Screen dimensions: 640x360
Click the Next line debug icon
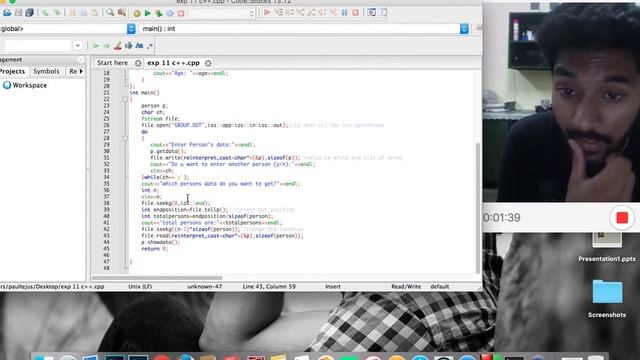pyautogui.click(x=289, y=13)
